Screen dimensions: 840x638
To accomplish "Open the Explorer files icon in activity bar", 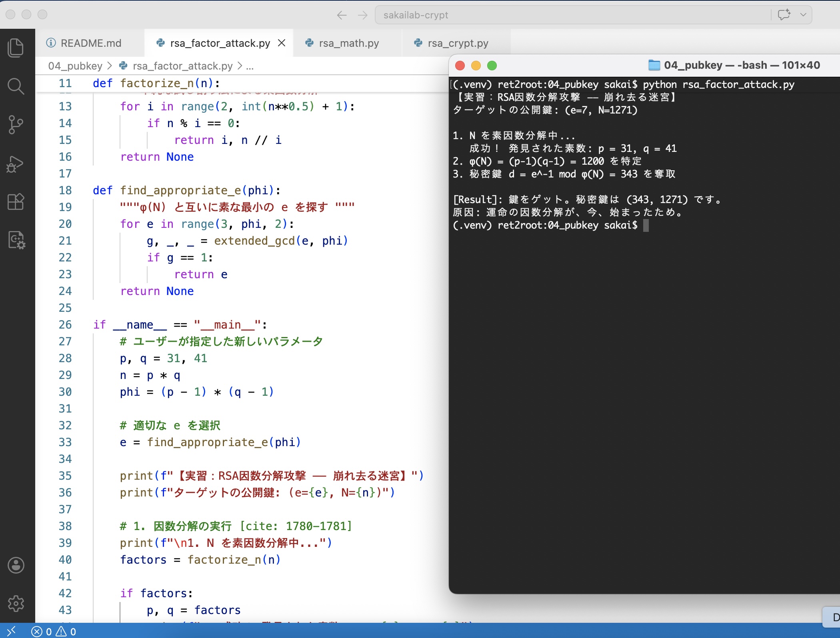I will pos(16,48).
